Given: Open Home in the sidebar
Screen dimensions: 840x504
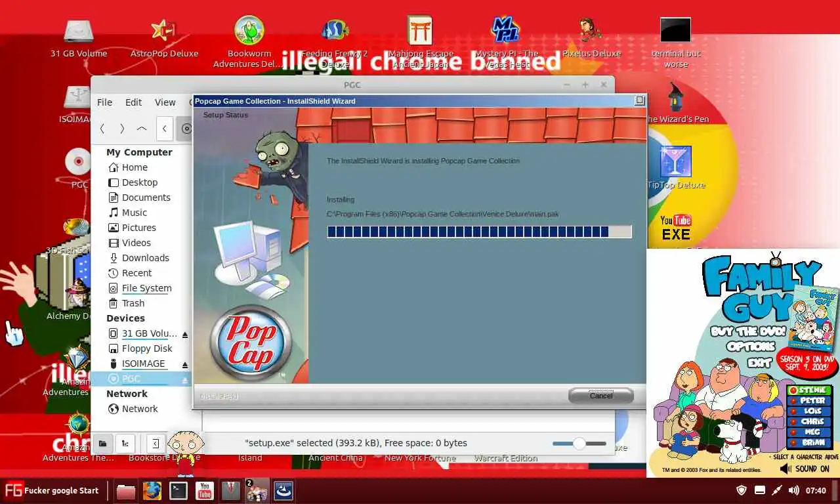Looking at the screenshot, I should point(135,167).
